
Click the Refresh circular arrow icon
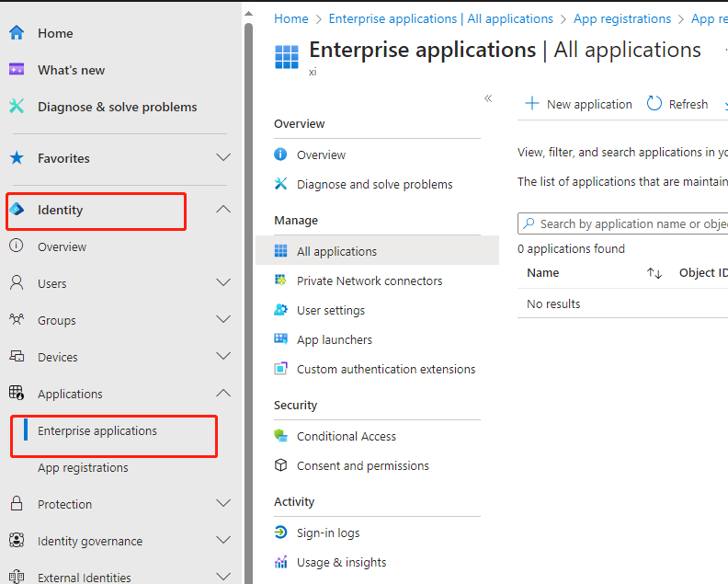point(654,103)
